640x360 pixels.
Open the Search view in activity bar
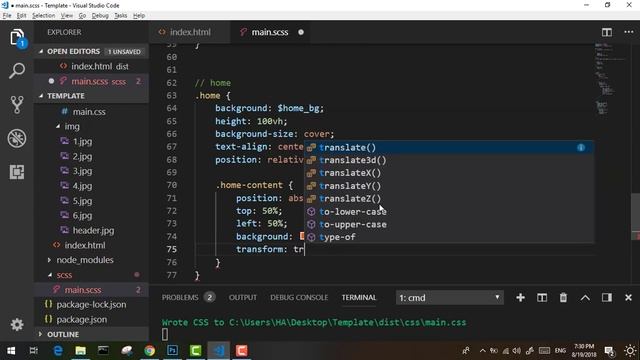17,71
